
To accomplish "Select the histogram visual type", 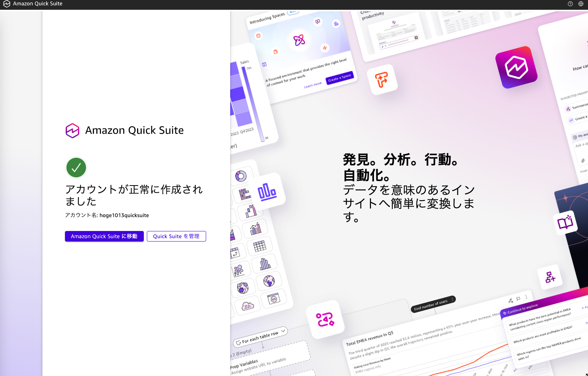I will pos(265,264).
